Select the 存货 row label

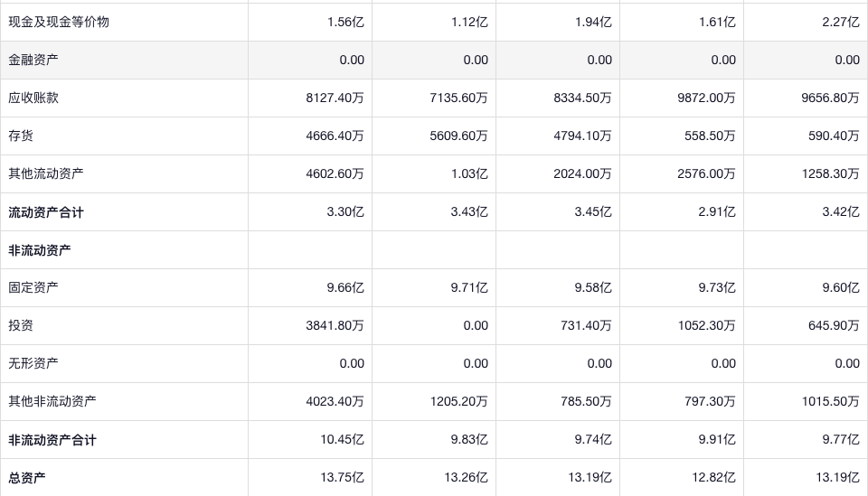[x=21, y=136]
